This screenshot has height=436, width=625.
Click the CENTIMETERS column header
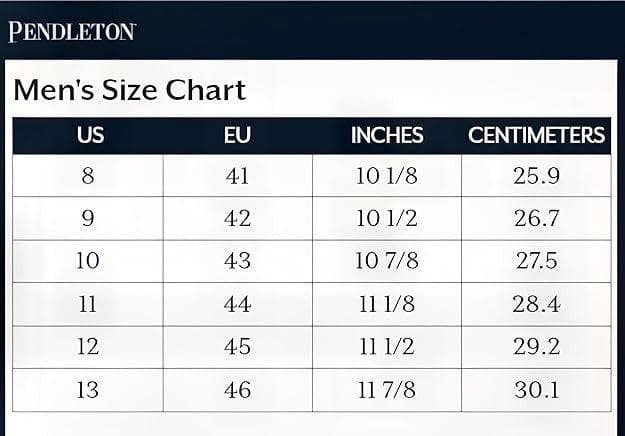[536, 136]
